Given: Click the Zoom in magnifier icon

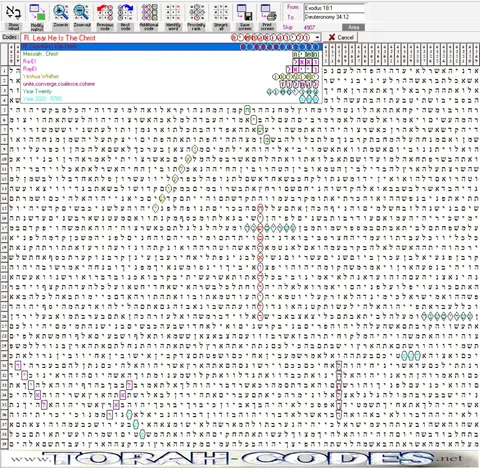Looking at the screenshot, I should 61,12.
